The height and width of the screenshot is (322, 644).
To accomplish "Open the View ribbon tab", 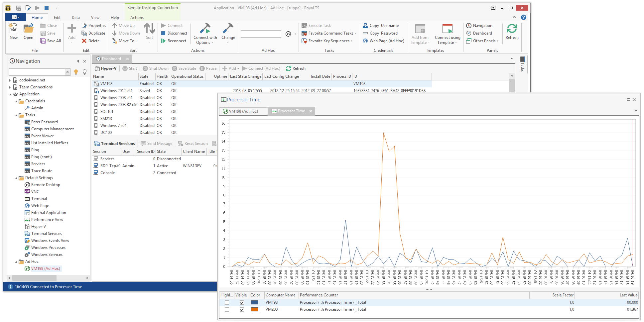I will coord(95,18).
